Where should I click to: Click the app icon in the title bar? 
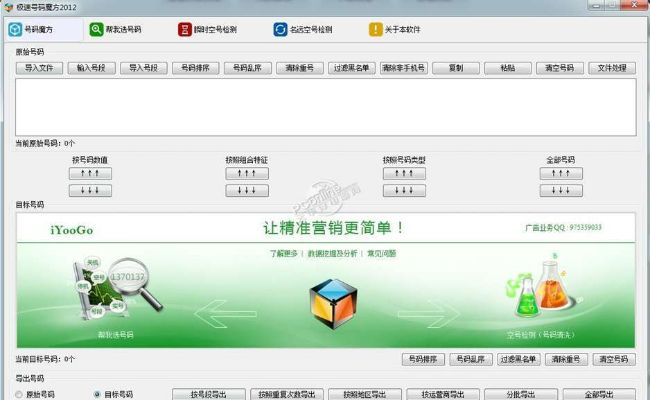[x=9, y=7]
